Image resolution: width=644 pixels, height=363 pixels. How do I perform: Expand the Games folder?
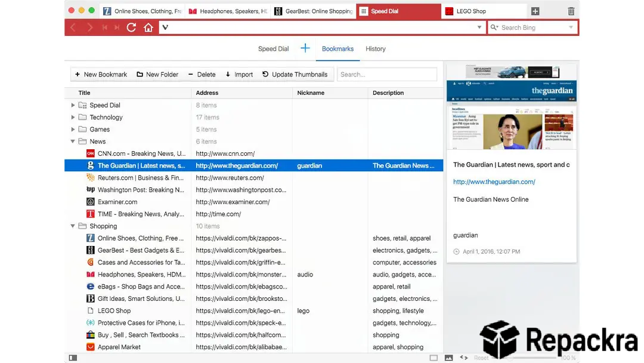(x=73, y=129)
